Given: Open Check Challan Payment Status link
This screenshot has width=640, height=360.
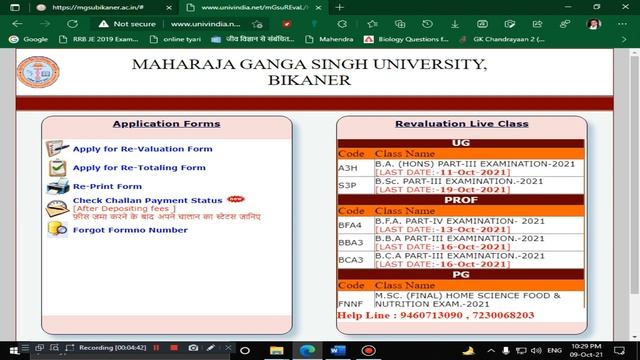Looking at the screenshot, I should click(147, 200).
